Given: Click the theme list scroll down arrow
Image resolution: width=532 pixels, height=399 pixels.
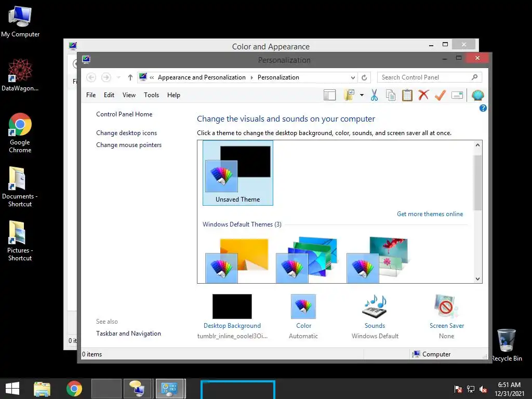Looking at the screenshot, I should pyautogui.click(x=478, y=279).
